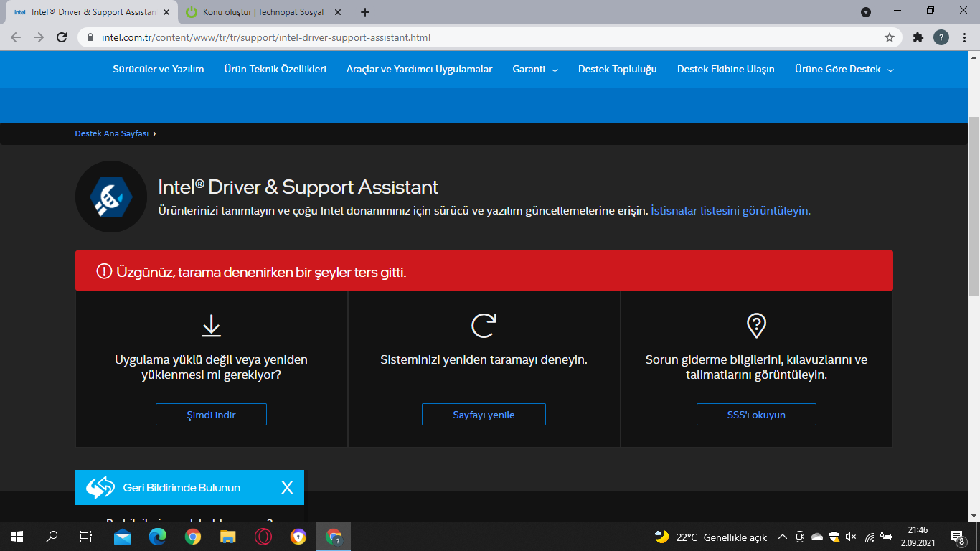Click the Intel® Driver & Support Assistant heading
The height and width of the screenshot is (551, 980).
pyautogui.click(x=298, y=187)
